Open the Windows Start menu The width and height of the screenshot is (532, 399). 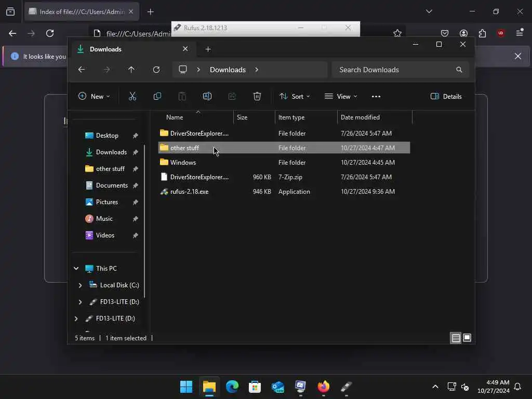[186, 387]
